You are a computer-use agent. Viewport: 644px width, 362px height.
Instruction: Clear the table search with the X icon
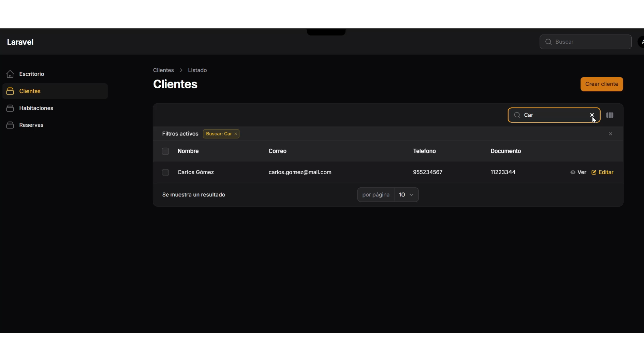pyautogui.click(x=592, y=115)
